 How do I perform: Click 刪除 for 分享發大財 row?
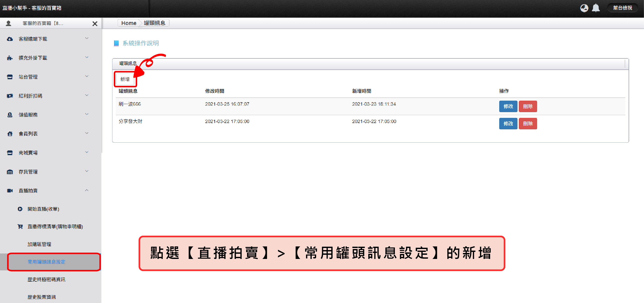[x=528, y=124]
